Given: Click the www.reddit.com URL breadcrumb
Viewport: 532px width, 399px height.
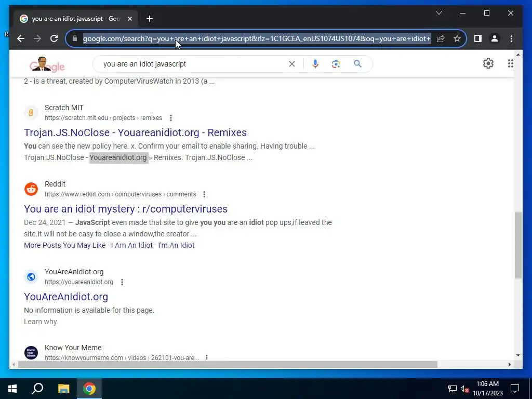Looking at the screenshot, I should point(121,194).
